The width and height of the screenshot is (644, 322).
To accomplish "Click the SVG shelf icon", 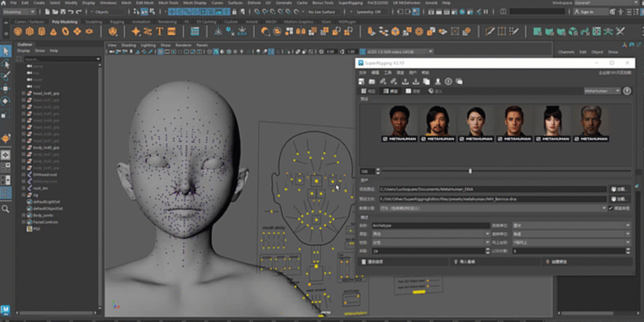I will tap(172, 31).
